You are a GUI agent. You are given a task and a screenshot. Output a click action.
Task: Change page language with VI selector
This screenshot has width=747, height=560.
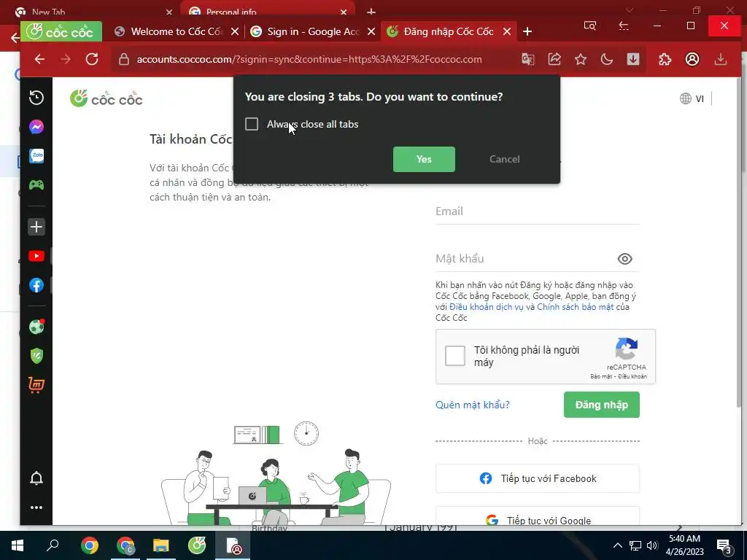coord(692,98)
